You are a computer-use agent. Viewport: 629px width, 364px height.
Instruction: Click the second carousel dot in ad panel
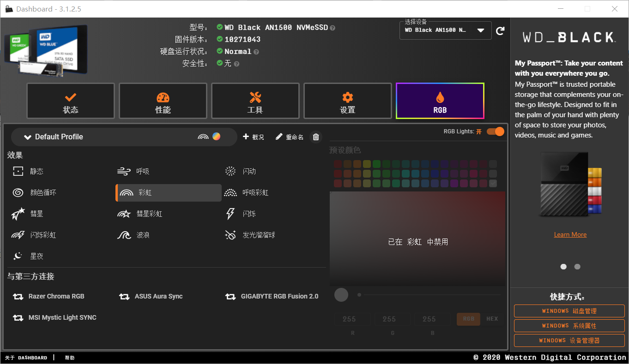(577, 267)
